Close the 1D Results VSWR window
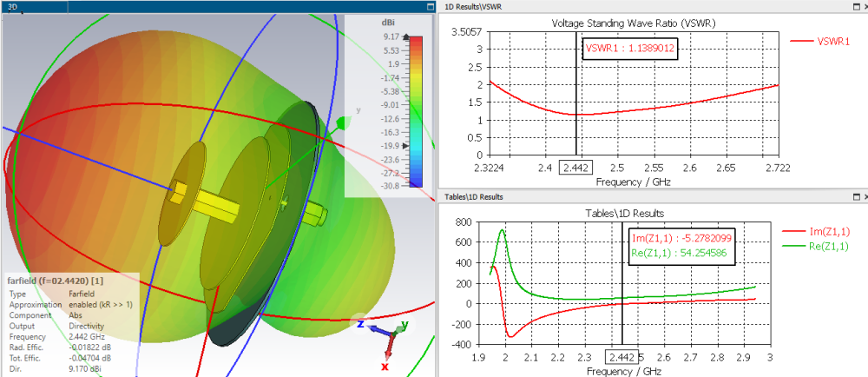The height and width of the screenshot is (377, 868). pyautogui.click(x=865, y=6)
